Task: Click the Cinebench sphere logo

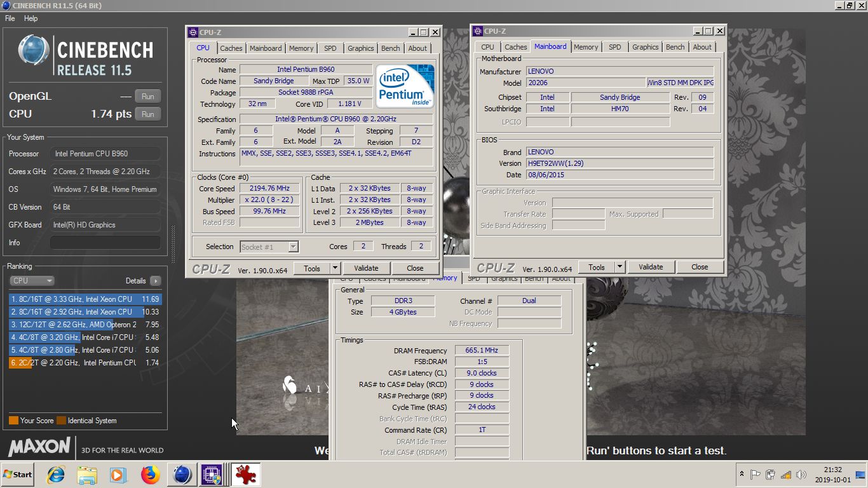Action: point(34,50)
